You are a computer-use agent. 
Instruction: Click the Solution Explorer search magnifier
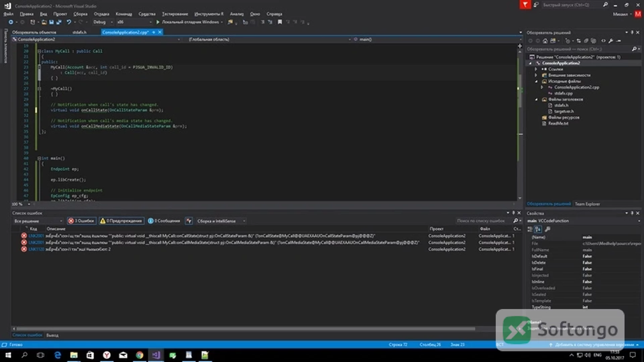(x=634, y=49)
